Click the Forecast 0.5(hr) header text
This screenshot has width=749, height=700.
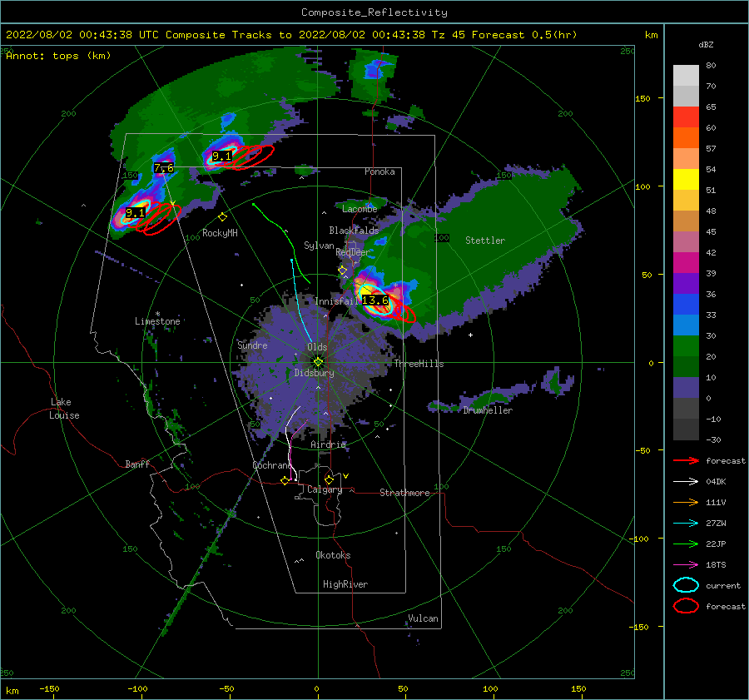[x=524, y=35]
